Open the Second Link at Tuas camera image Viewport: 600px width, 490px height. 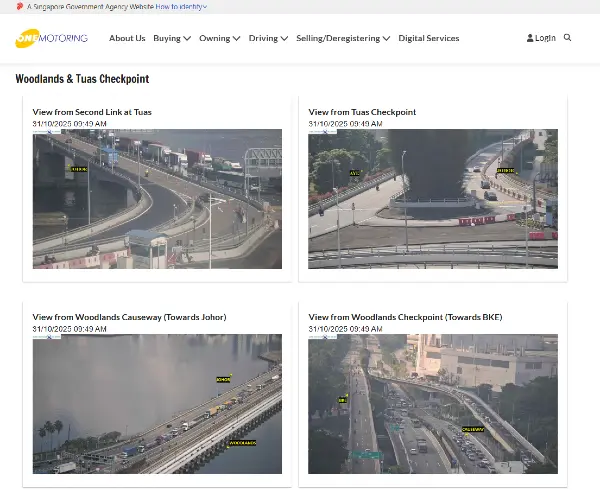[x=157, y=199]
